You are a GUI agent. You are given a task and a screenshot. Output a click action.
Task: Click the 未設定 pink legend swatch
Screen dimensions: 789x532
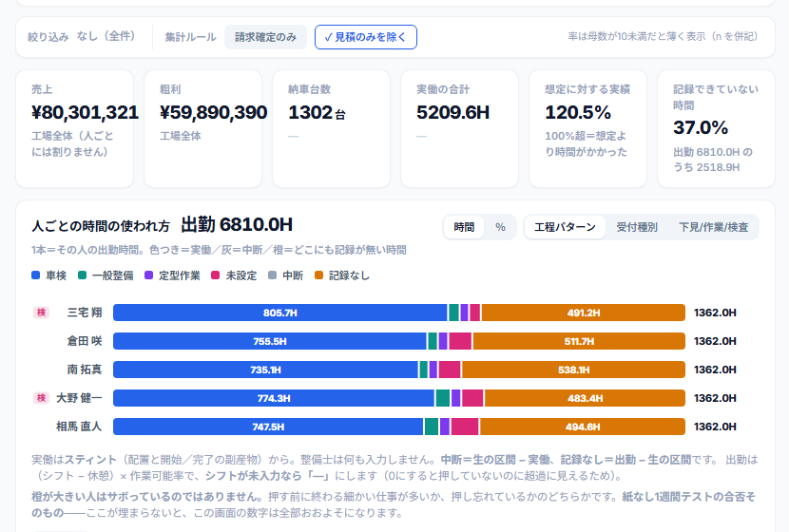click(x=216, y=275)
